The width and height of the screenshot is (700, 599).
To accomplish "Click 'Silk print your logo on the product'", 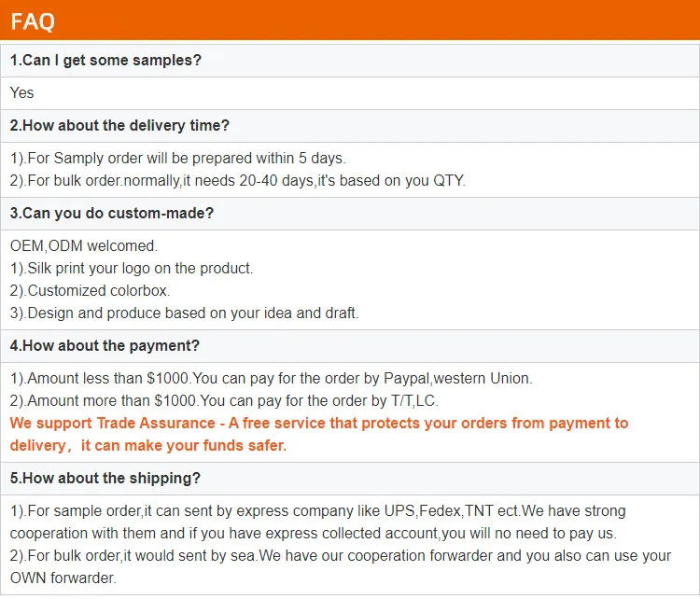I will click(x=132, y=269).
